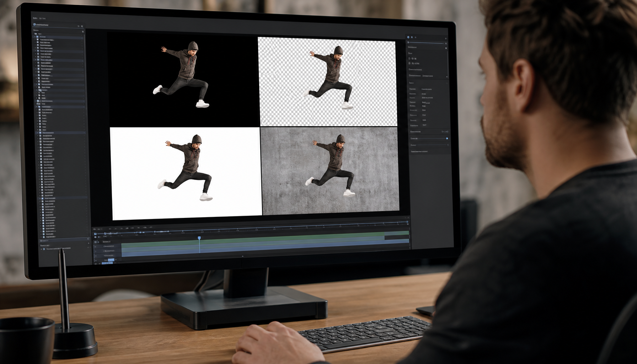Click the end marker of the timeline range bar
This screenshot has height=364, width=637.
tap(407, 223)
